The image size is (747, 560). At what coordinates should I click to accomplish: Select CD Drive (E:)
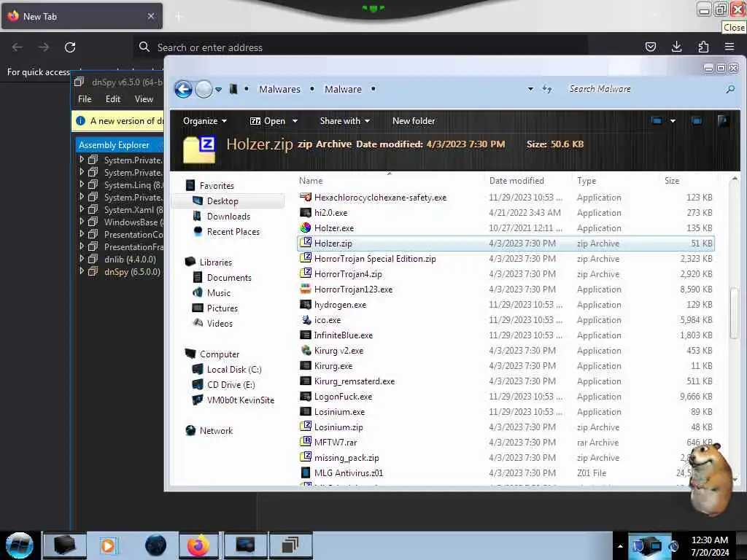(231, 385)
